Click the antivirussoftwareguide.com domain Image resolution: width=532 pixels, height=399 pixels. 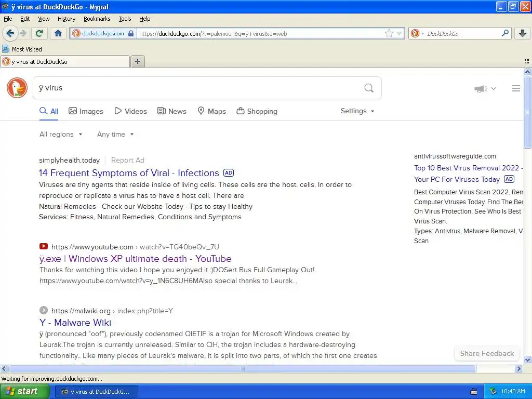coord(455,156)
